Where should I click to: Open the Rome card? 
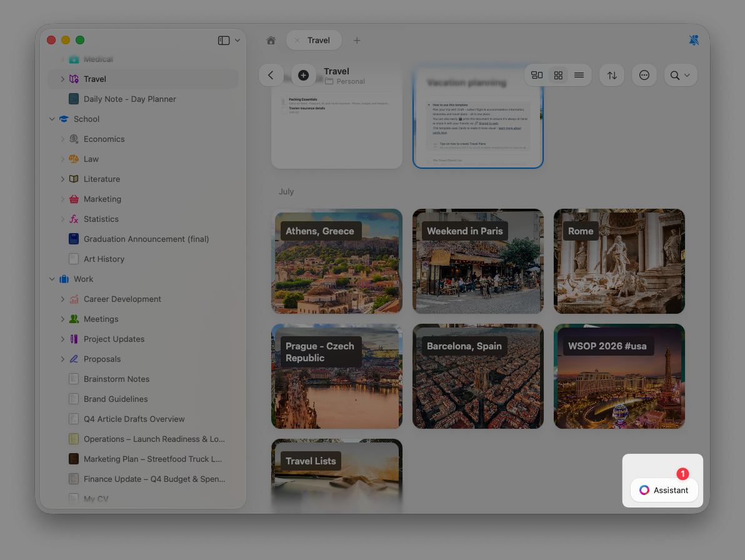pyautogui.click(x=619, y=261)
